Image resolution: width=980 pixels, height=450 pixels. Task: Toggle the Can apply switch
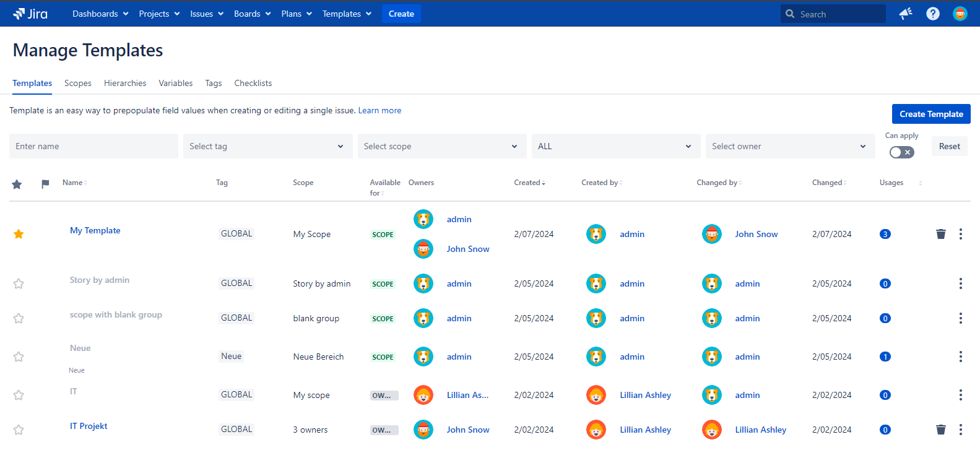(x=901, y=152)
